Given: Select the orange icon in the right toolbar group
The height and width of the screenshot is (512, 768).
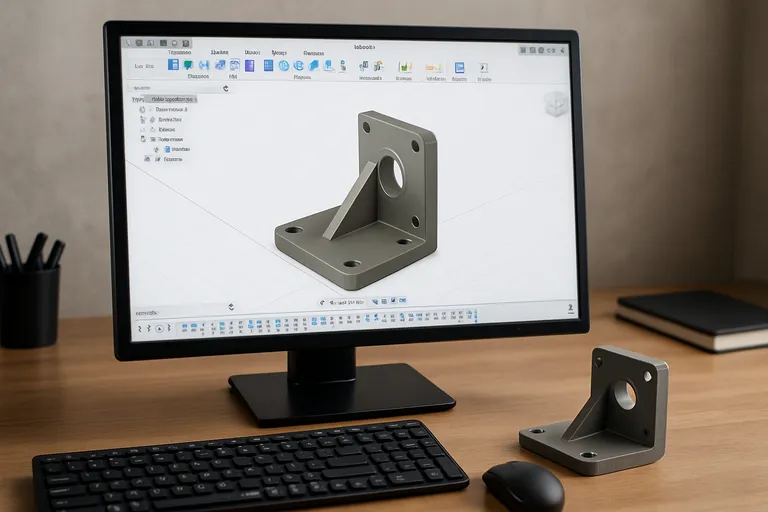Looking at the screenshot, I should [433, 67].
